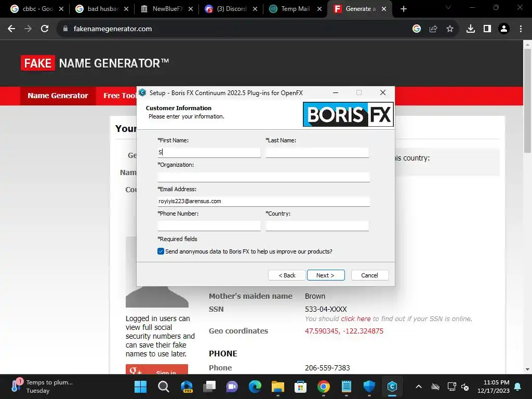Open taskbar Search
Image resolution: width=532 pixels, height=399 pixels.
(x=164, y=387)
